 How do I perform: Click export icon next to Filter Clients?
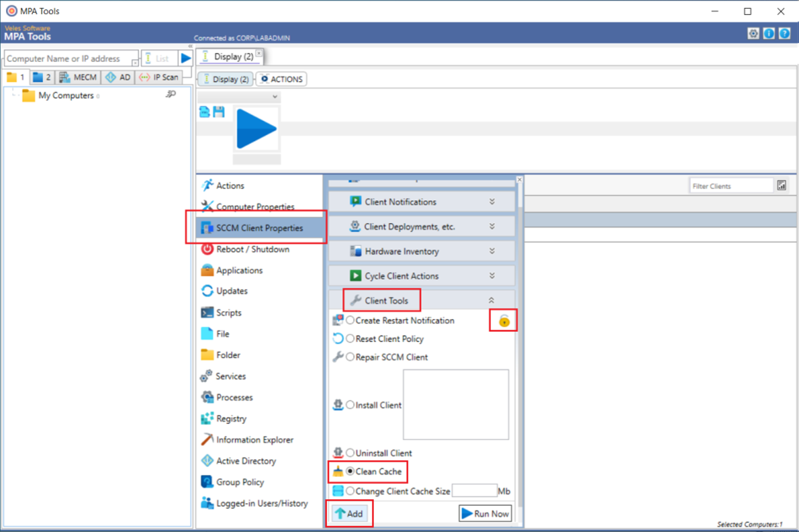(x=781, y=185)
